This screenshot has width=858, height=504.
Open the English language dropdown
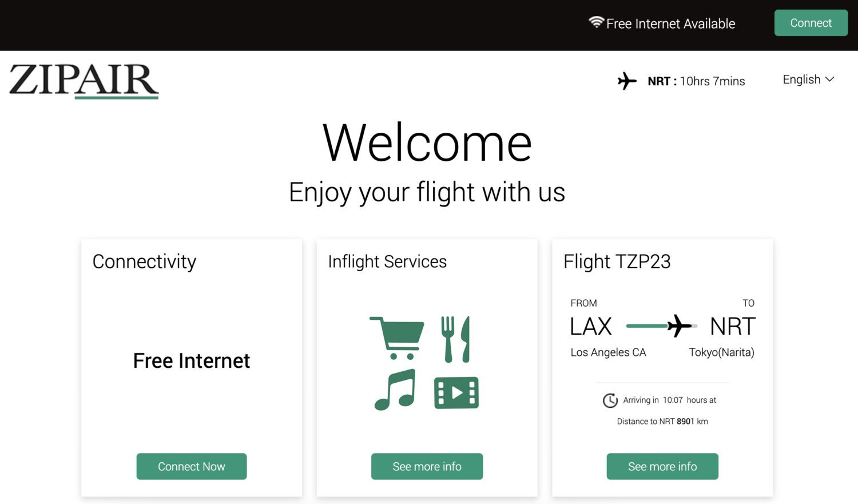[x=802, y=80]
